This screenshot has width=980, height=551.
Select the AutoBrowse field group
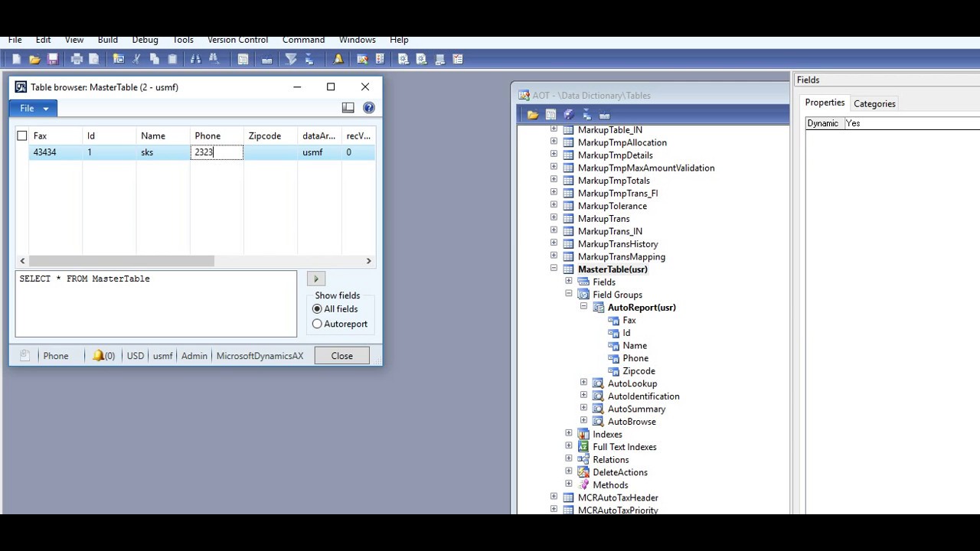632,422
